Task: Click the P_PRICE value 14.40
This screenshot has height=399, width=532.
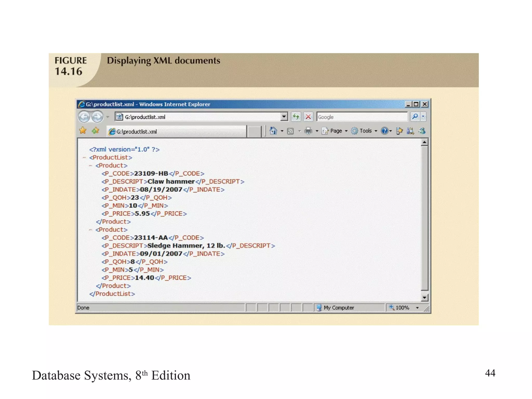Action: [144, 278]
